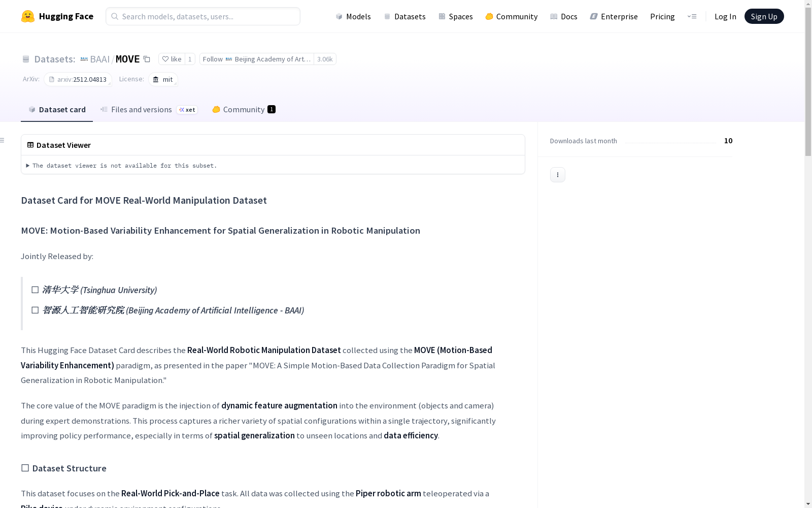Click the scrollbar down arrow

pyautogui.click(x=808, y=504)
